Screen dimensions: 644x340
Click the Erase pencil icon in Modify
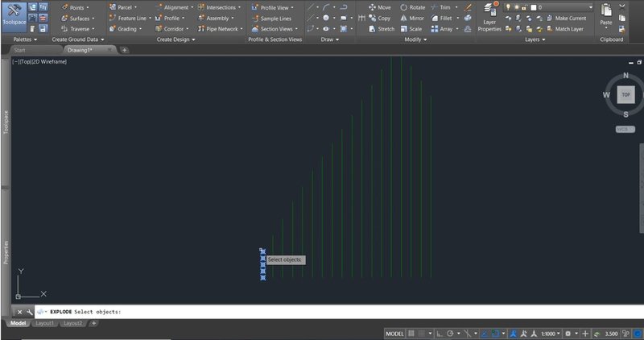click(468, 7)
